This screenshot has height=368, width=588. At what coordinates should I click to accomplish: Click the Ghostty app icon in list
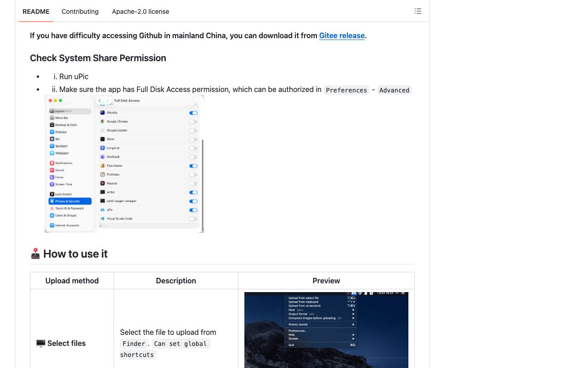coord(102,113)
